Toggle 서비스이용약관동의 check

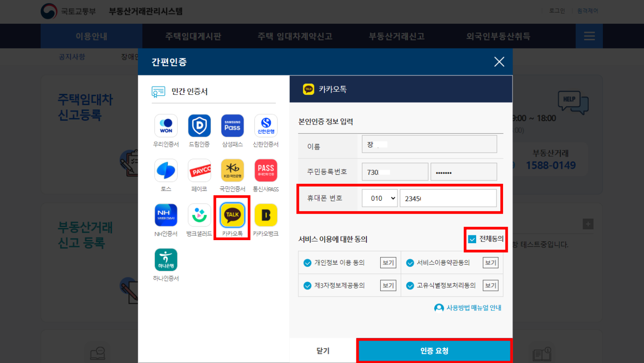pos(410,263)
